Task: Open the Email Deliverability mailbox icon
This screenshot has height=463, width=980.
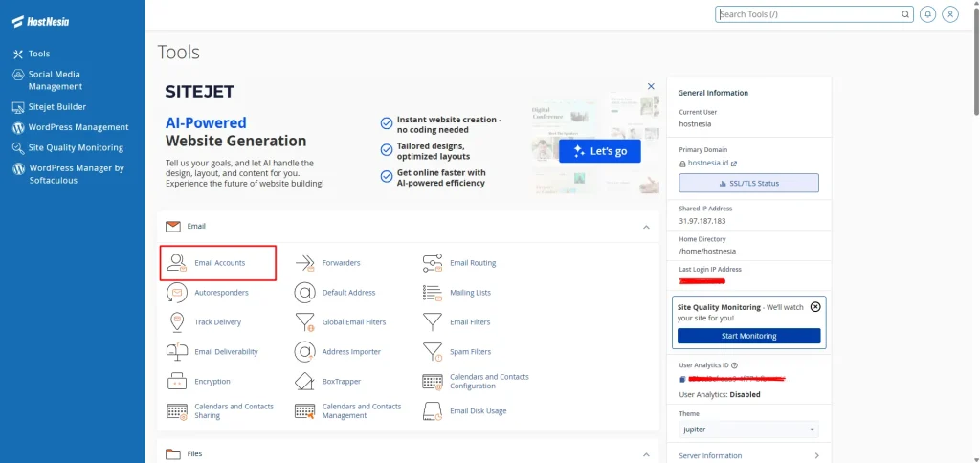Action: (x=177, y=352)
